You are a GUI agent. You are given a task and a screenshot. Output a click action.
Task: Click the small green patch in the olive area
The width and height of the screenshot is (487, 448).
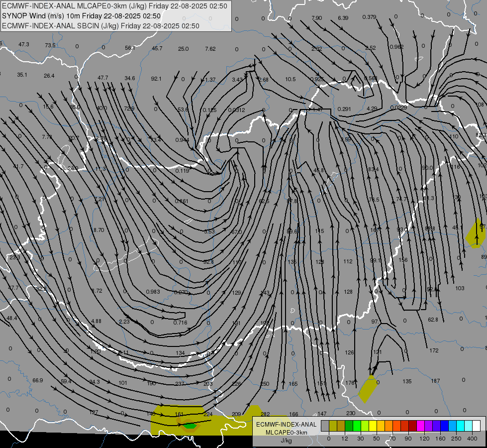tap(190, 426)
